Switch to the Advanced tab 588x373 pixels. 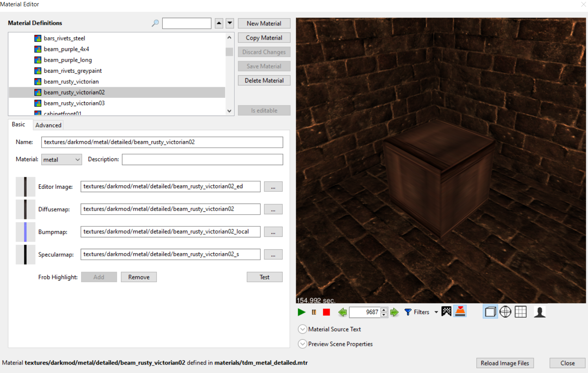(48, 125)
